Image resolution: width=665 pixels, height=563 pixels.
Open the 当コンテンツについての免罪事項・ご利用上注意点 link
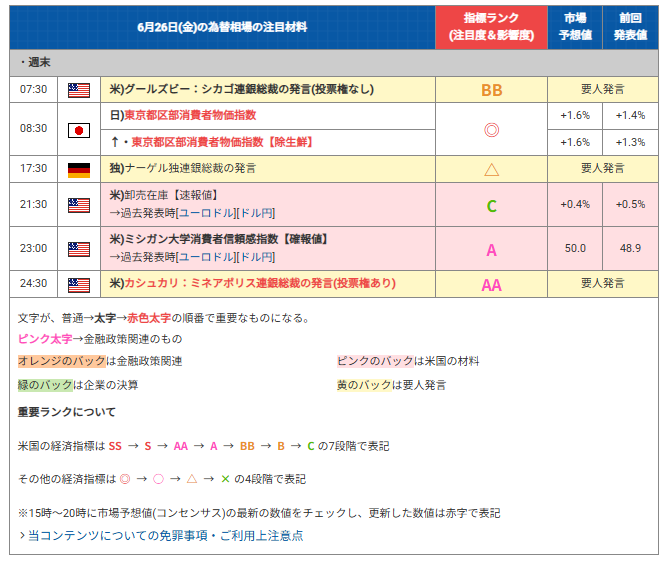165,535
